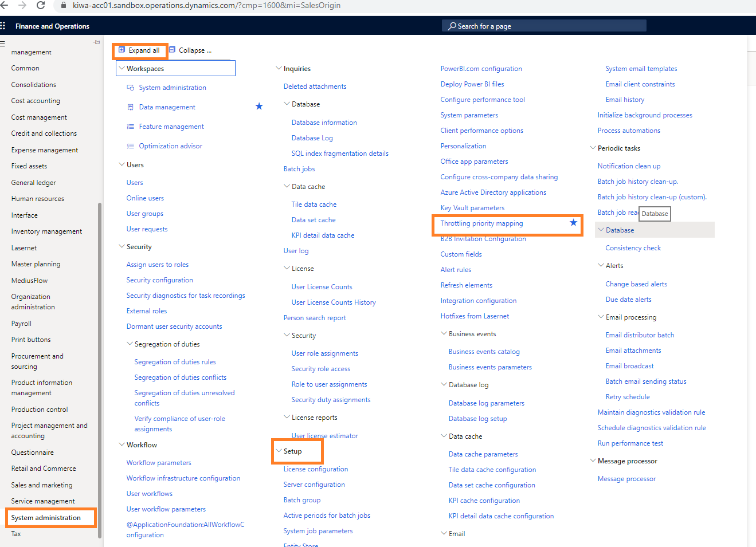756x547 pixels.
Task: Open the app launcher waffle icon
Action: tap(3, 26)
